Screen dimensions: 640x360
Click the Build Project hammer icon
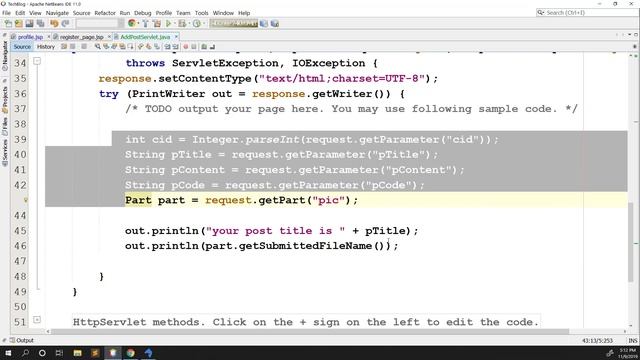(145, 24)
